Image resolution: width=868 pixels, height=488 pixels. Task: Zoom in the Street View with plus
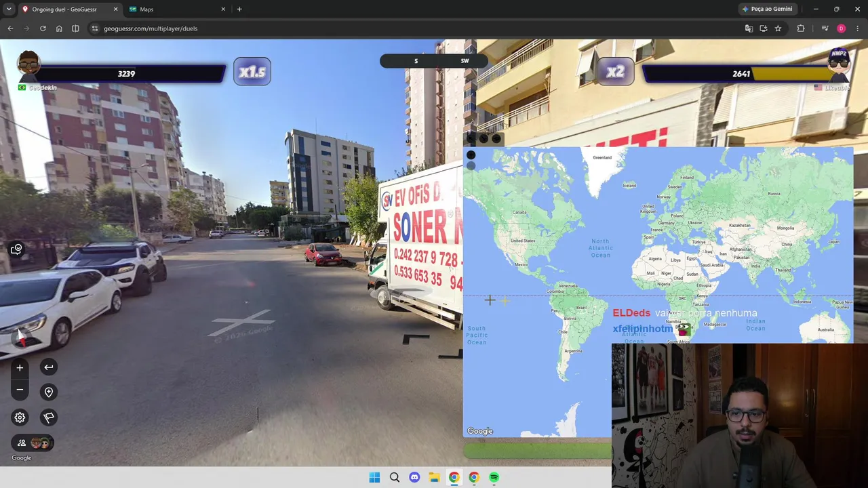click(20, 367)
